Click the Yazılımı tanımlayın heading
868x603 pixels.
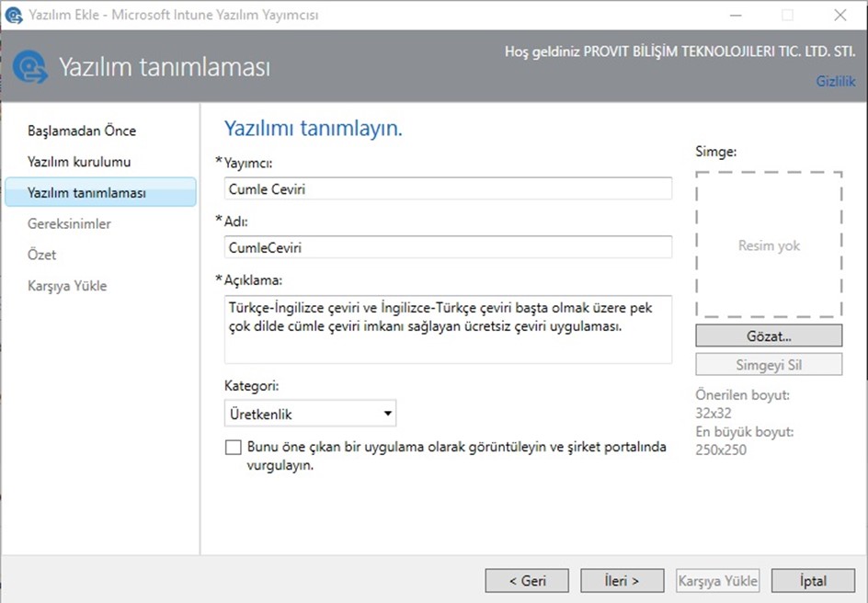point(314,128)
